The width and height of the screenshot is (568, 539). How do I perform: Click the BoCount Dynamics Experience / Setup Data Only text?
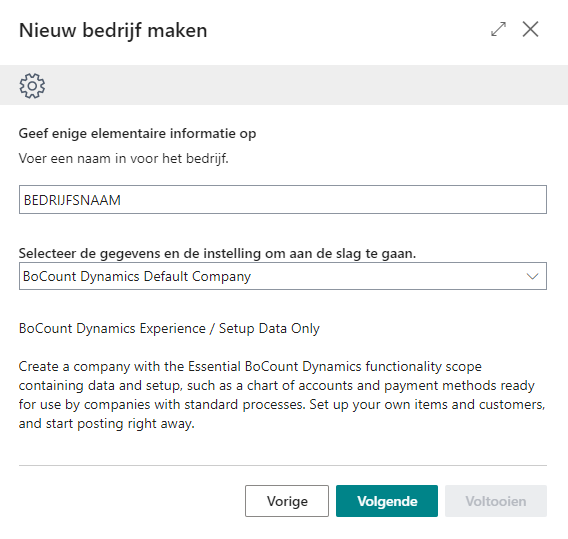169,329
